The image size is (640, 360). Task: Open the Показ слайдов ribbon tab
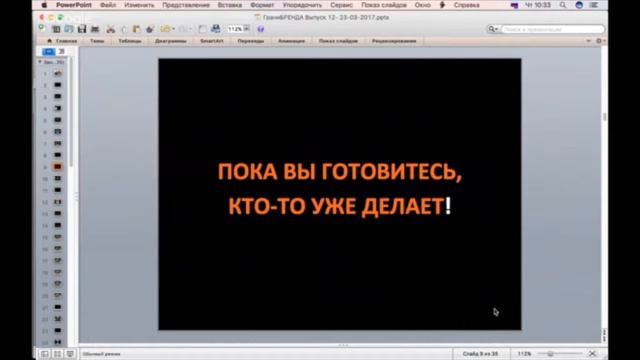pyautogui.click(x=338, y=41)
